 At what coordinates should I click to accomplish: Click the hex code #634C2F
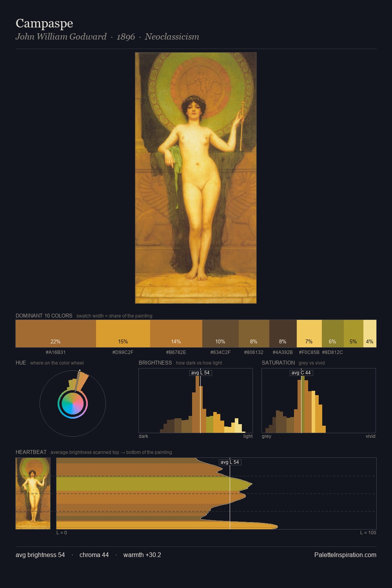click(220, 352)
